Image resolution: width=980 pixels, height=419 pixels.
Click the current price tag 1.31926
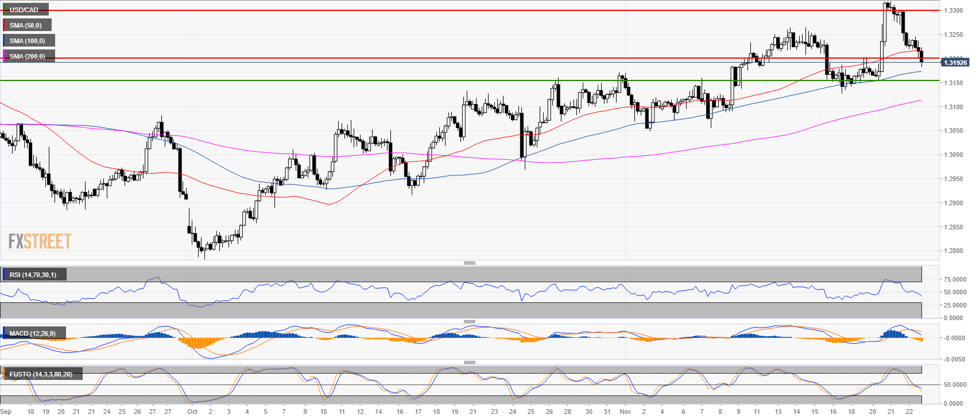(955, 63)
